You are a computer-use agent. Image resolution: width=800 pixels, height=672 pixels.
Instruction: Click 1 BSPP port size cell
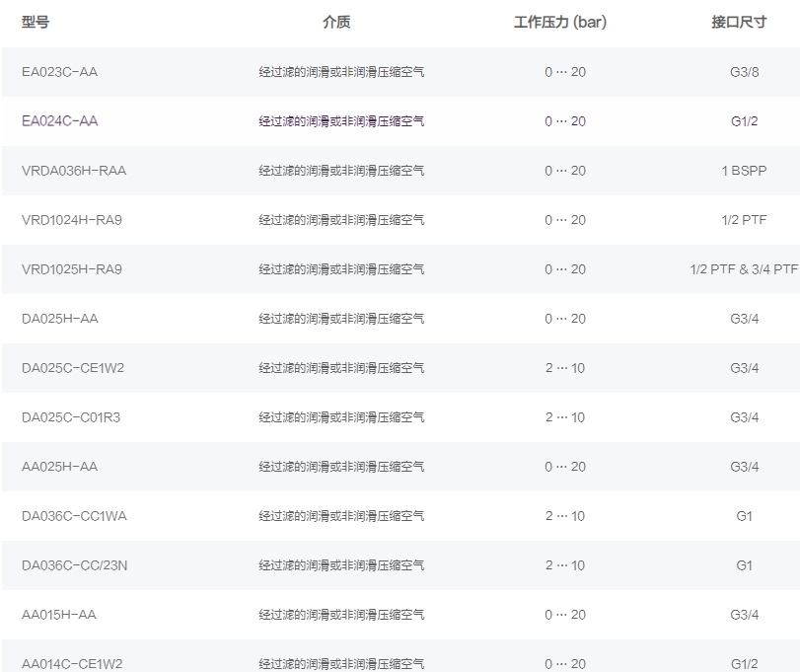(745, 171)
